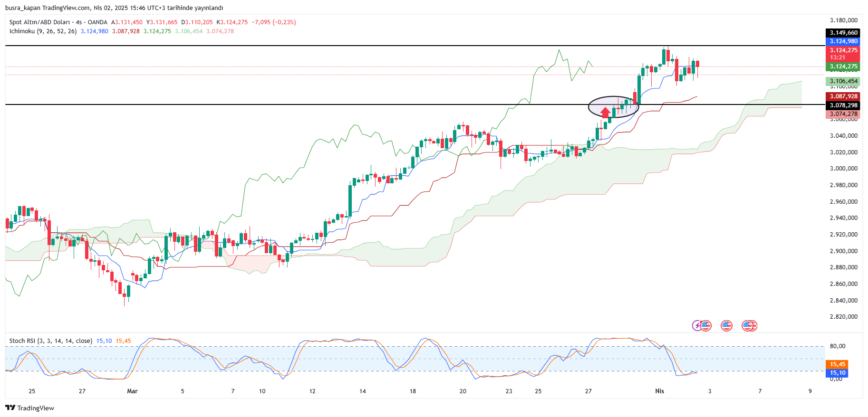
Task: Click the red current price label with 13:21 countdown
Action: pos(843,54)
